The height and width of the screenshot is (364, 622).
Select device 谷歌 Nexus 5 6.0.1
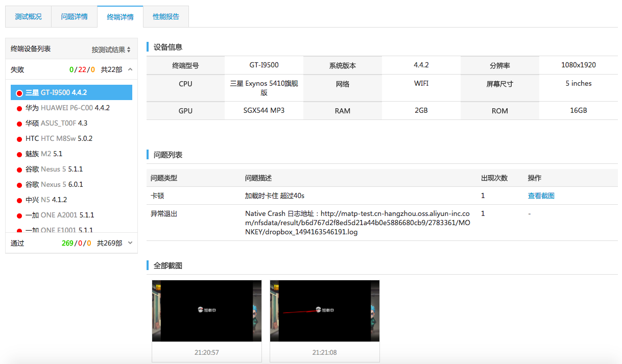pyautogui.click(x=71, y=184)
